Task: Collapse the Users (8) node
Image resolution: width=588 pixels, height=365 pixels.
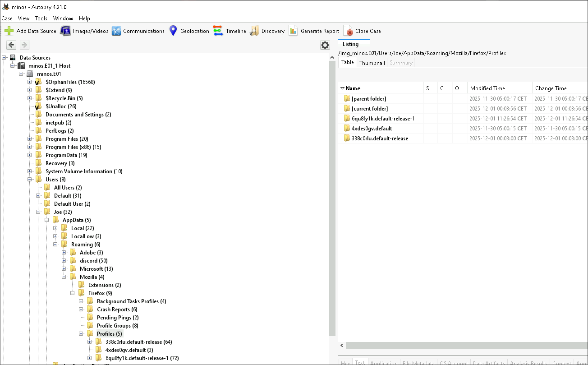Action: 30,180
